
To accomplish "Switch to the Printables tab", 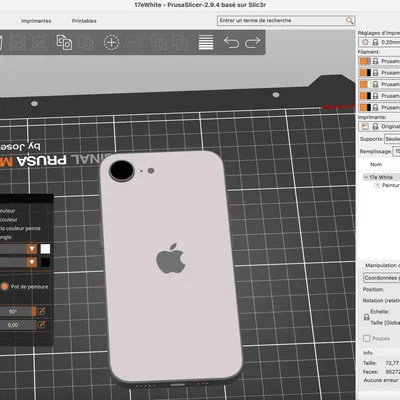I will tap(84, 21).
